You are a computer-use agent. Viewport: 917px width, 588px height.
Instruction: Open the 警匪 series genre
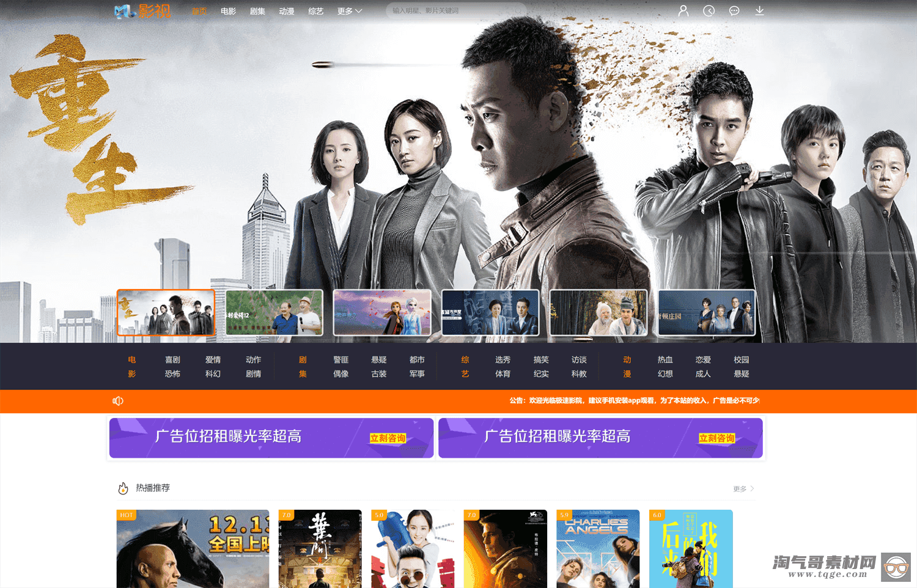[x=341, y=360]
